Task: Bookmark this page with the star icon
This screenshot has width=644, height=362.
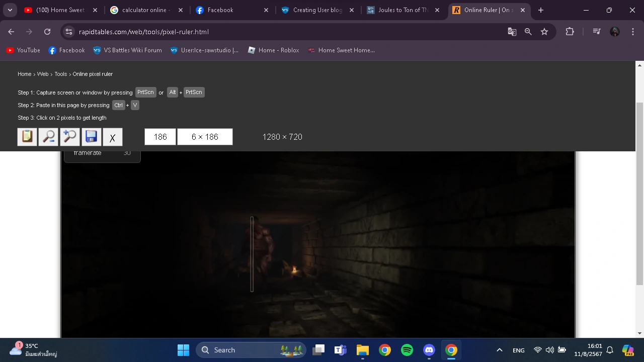Action: (x=544, y=32)
